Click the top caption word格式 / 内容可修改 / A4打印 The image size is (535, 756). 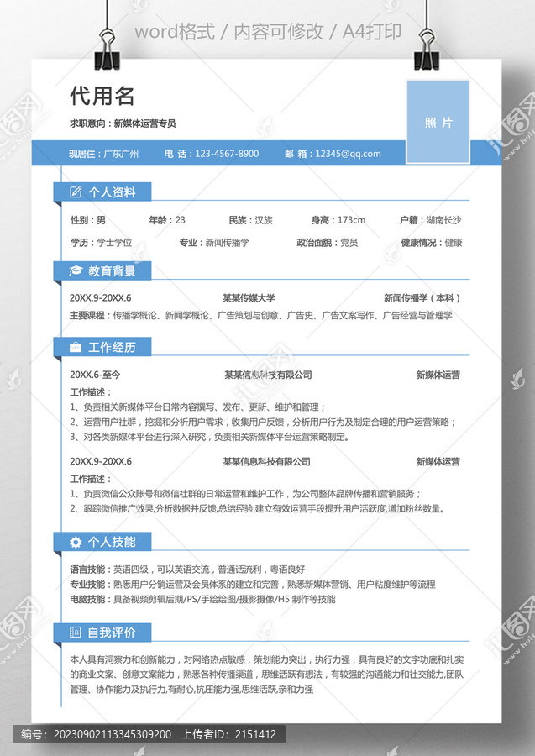coord(268,32)
